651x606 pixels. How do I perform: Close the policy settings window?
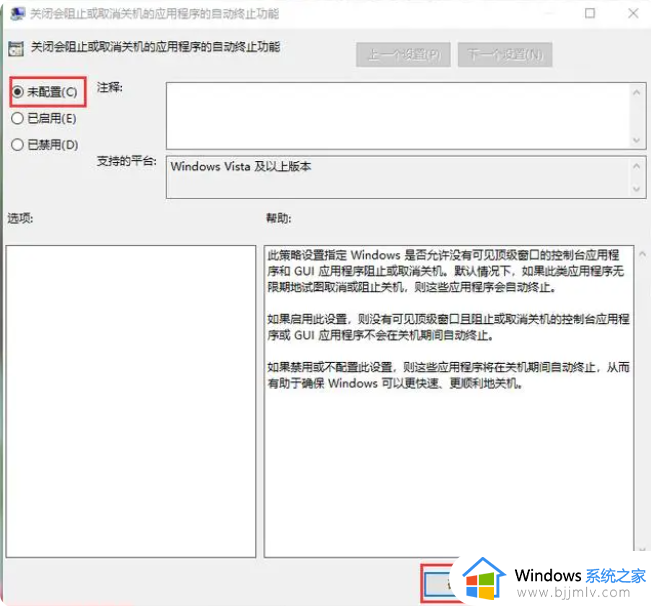click(633, 13)
